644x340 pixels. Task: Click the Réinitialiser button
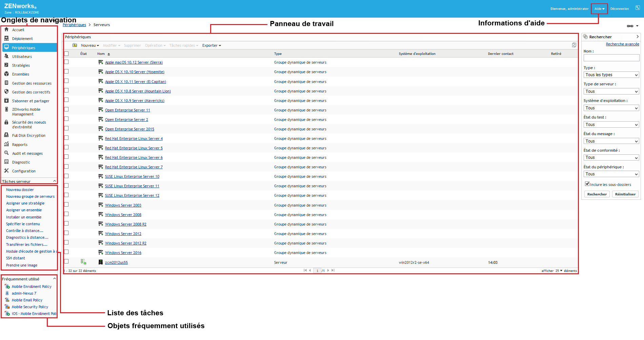625,194
